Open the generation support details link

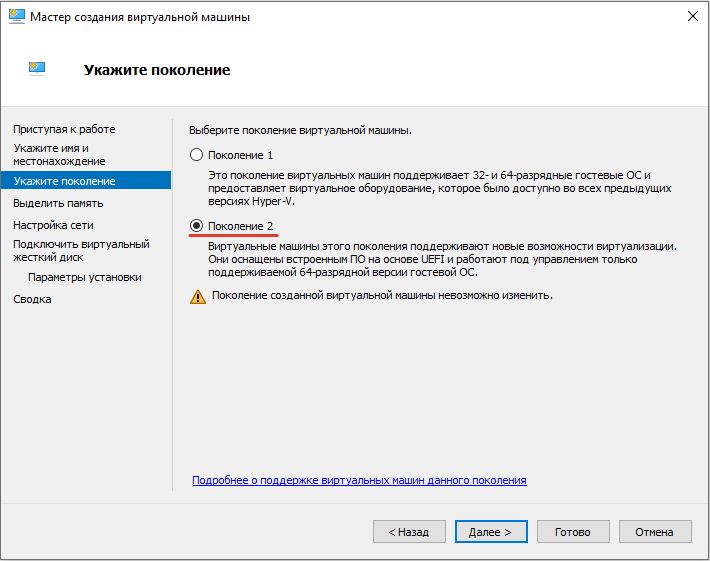[x=359, y=481]
